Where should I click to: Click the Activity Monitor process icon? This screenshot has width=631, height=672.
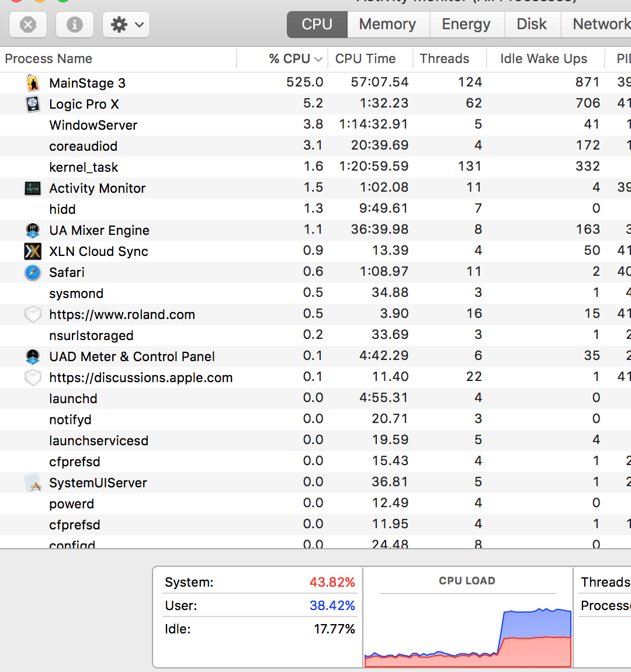click(x=32, y=188)
